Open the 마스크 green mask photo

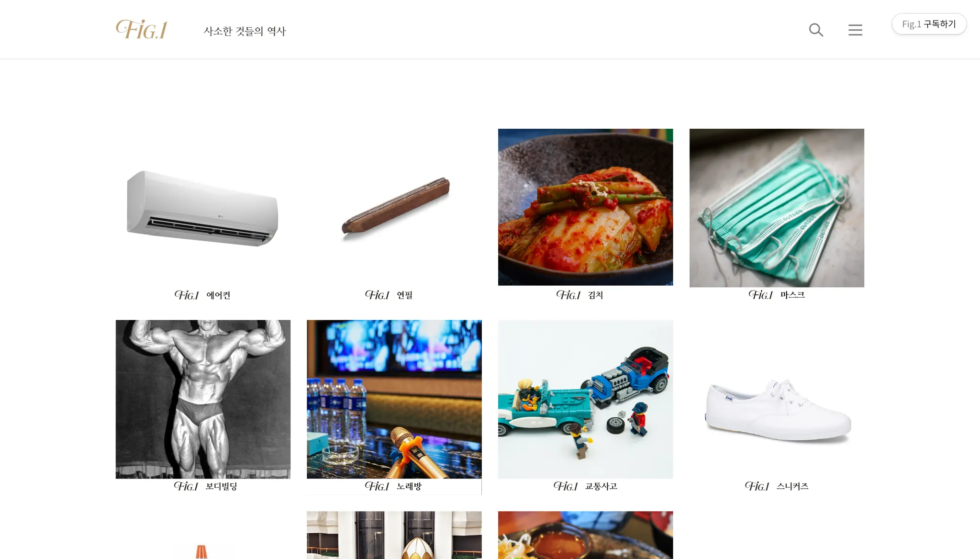coord(777,208)
